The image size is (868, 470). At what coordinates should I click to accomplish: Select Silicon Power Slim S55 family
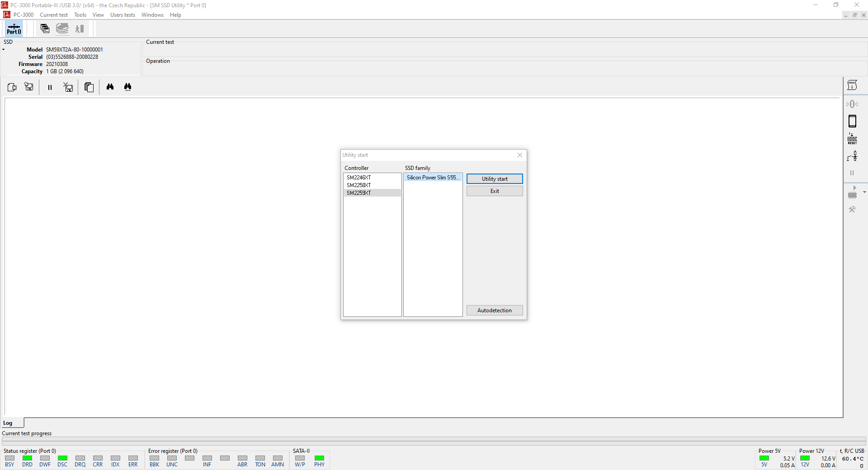[433, 178]
